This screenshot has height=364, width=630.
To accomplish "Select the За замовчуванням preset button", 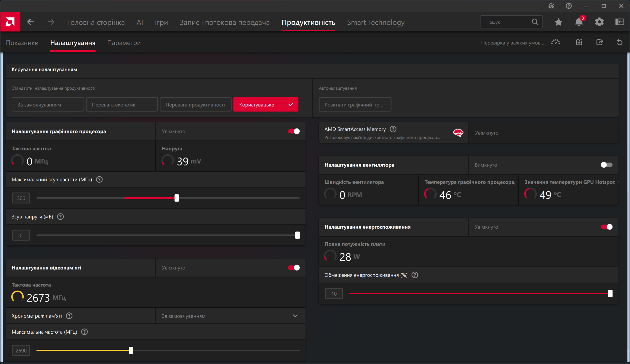I will (47, 104).
